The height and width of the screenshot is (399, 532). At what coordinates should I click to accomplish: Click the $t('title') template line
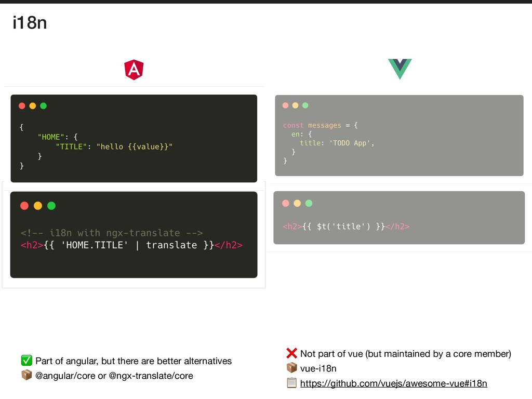tap(346, 227)
